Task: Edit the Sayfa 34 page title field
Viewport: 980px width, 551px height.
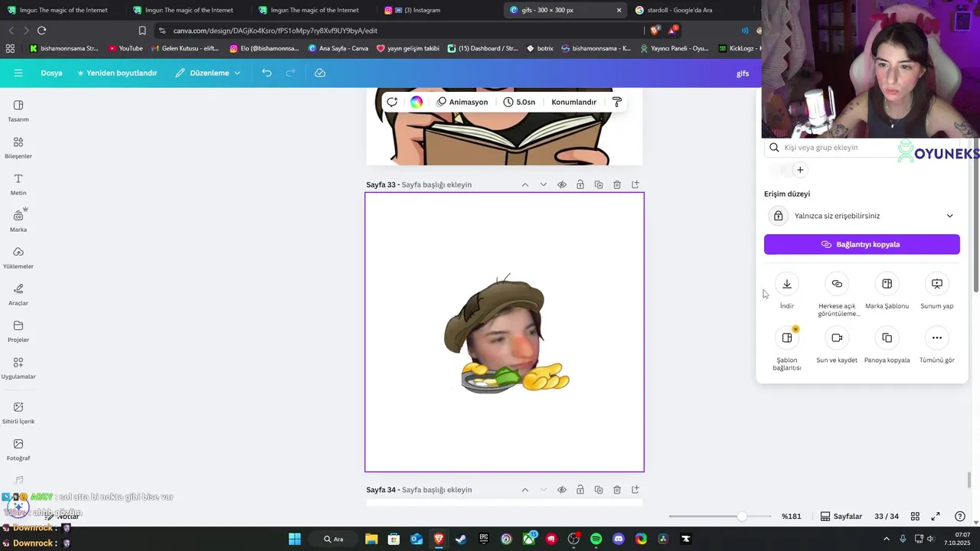Action: 436,490
